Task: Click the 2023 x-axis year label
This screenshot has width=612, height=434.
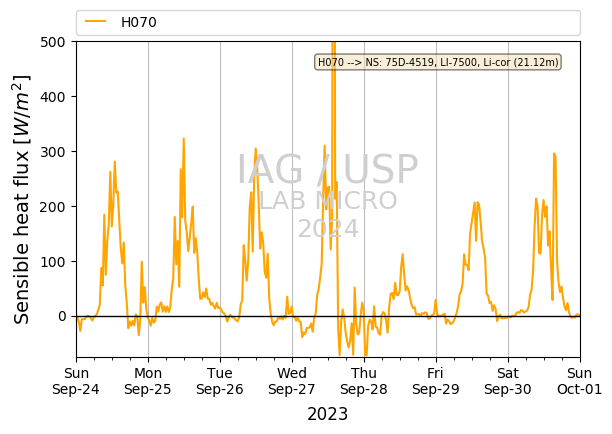Action: click(327, 414)
